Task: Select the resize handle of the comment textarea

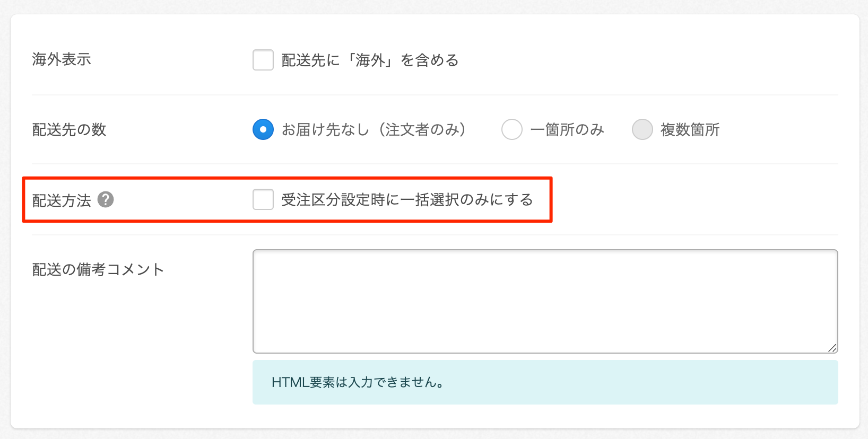Action: 832,347
